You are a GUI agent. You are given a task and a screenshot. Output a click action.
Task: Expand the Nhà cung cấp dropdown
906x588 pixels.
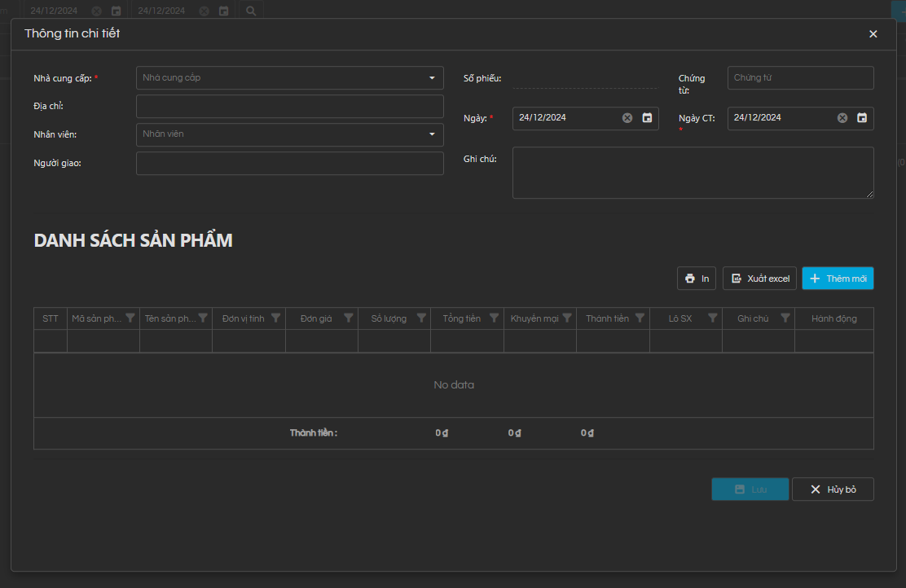[x=432, y=78]
